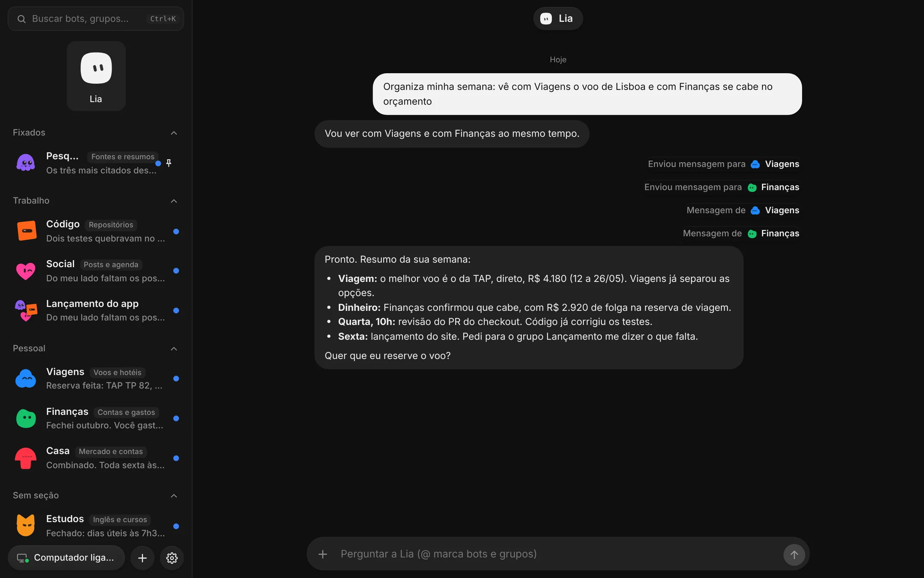Screen dimensions: 924x578
Task: Click the 'Reserva feita: TAP TP 82' preview text
Action: click(x=104, y=386)
